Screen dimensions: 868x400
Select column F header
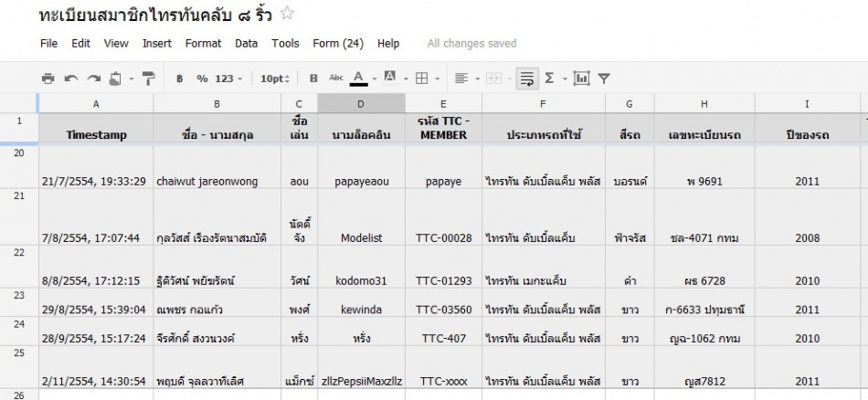click(543, 103)
